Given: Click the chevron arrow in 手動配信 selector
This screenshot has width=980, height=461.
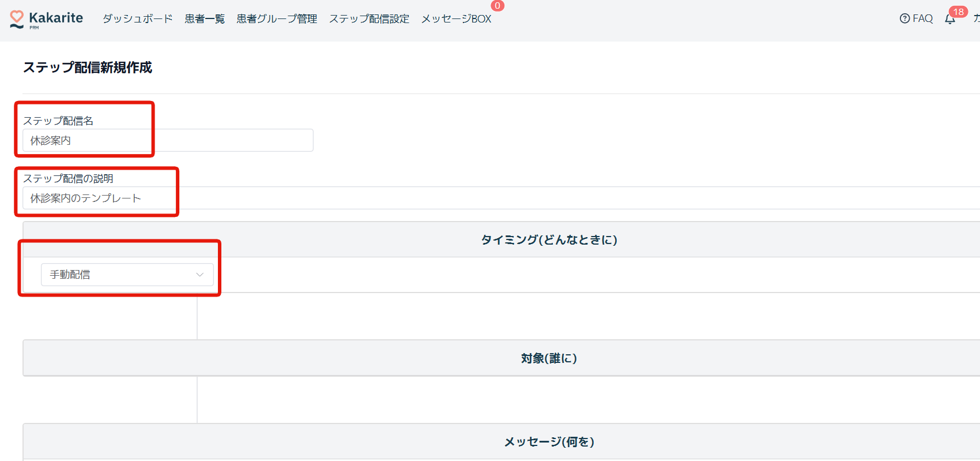Looking at the screenshot, I should click(x=200, y=275).
